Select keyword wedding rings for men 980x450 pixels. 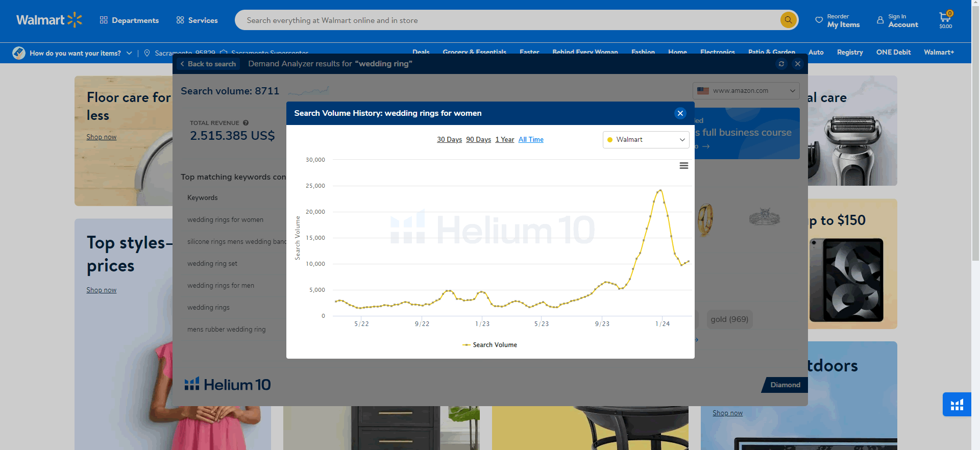click(220, 286)
